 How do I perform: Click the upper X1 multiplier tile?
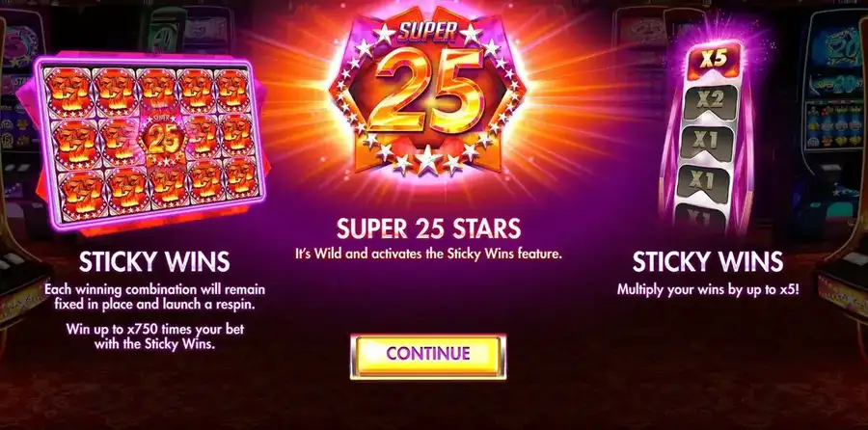[706, 143]
